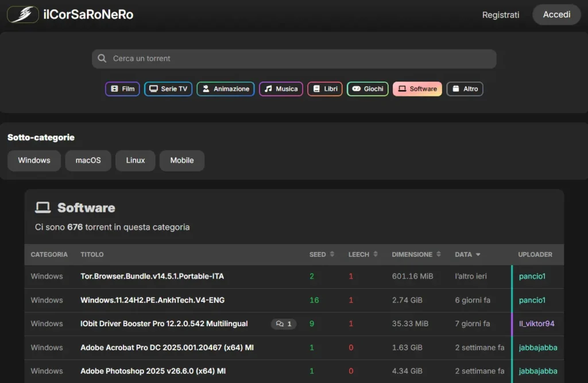Screen dimensions: 588x383
Task: Click the 35.33 MiB size cell
Action: (410, 324)
